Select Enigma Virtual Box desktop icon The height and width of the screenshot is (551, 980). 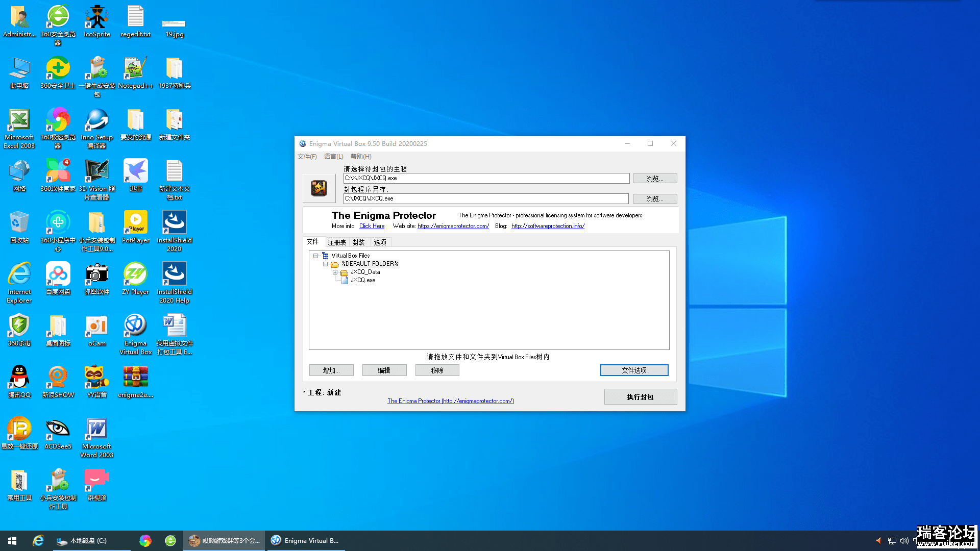[x=136, y=334]
